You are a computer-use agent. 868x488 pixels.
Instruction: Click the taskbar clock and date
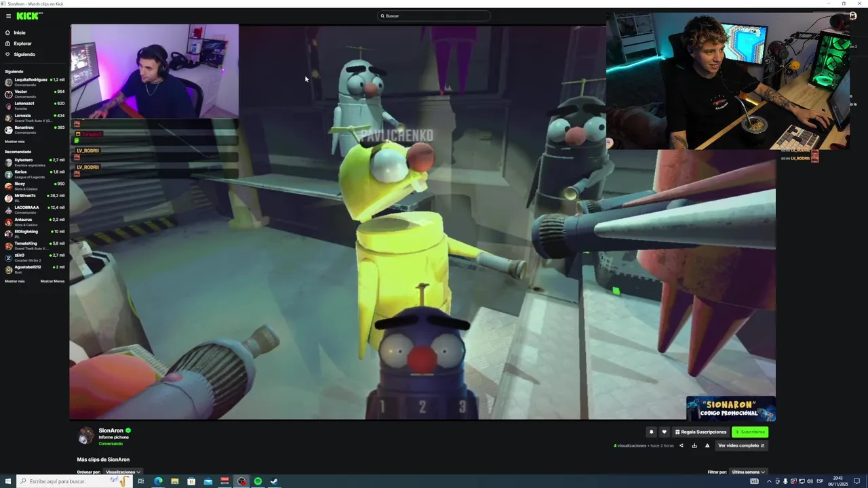[x=838, y=481]
